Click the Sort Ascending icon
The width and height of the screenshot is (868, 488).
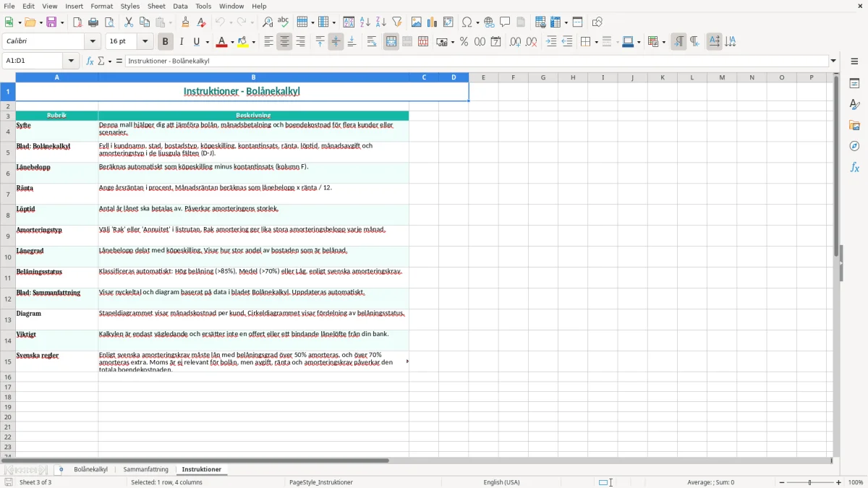click(365, 22)
